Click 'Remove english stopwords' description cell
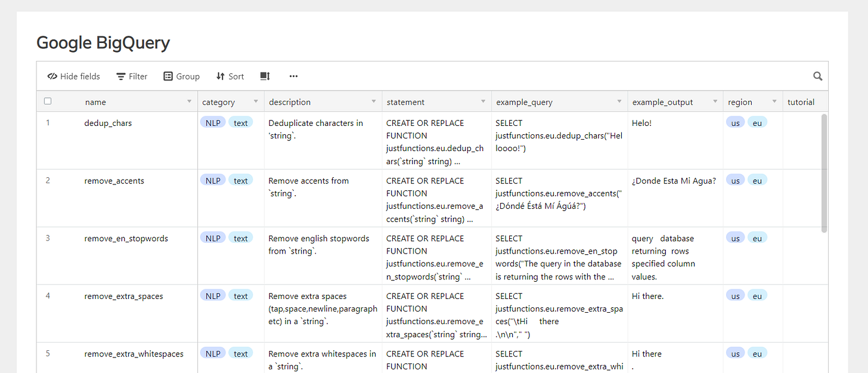Viewport: 868px width, 373px height. tap(324, 255)
